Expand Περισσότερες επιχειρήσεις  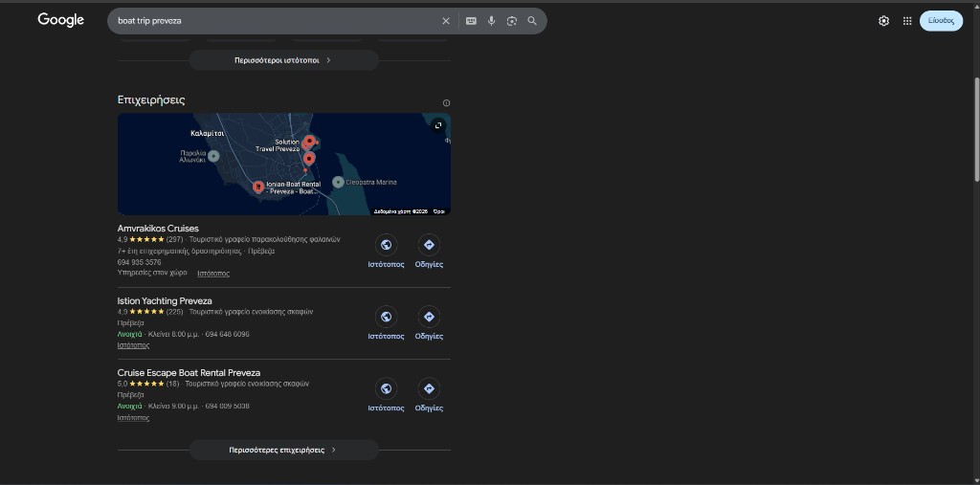pyautogui.click(x=283, y=450)
